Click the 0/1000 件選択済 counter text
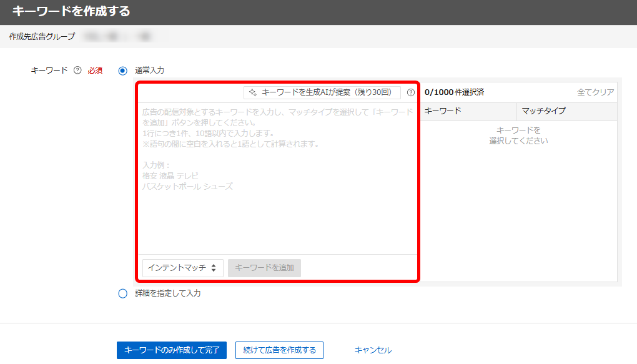The height and width of the screenshot is (364, 637). point(454,92)
